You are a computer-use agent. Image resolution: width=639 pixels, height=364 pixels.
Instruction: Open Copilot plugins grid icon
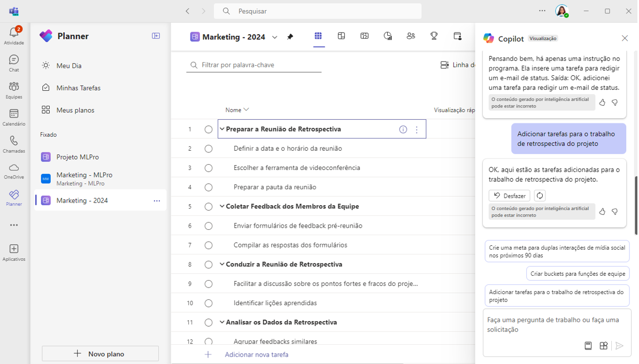point(604,346)
